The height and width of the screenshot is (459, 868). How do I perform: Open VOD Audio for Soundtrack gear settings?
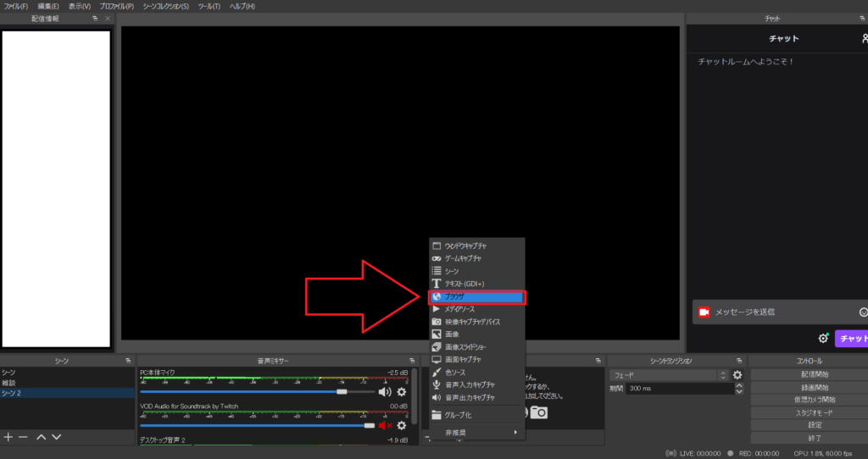[x=401, y=426]
